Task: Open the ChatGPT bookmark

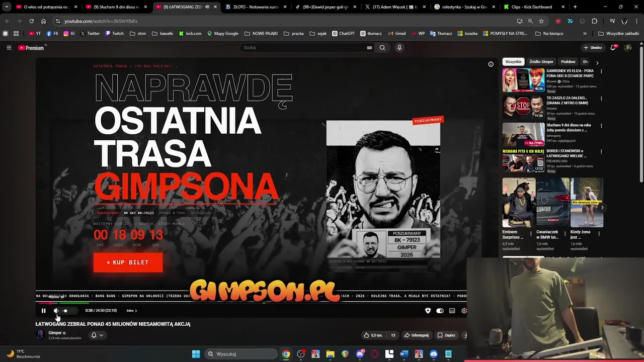Action: pos(343,34)
